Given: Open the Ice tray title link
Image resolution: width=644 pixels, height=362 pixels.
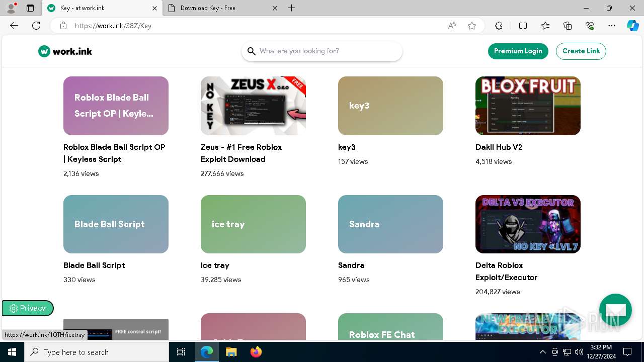Looking at the screenshot, I should [215, 265].
